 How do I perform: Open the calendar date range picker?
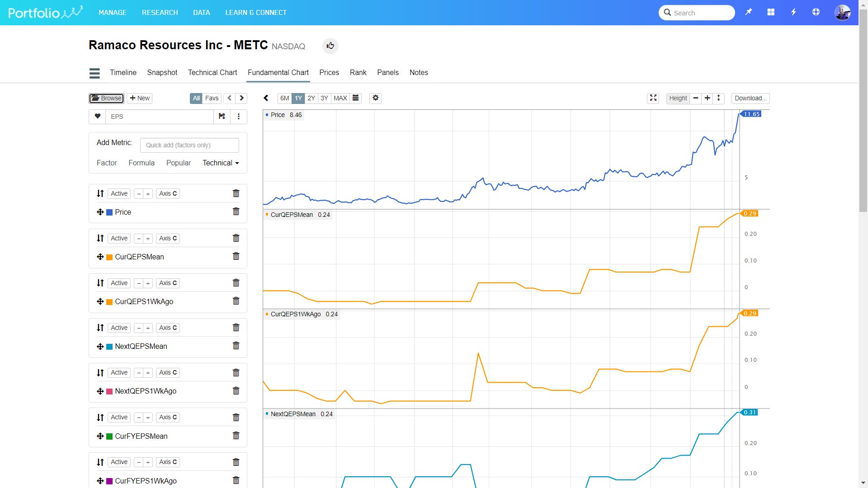[x=356, y=98]
